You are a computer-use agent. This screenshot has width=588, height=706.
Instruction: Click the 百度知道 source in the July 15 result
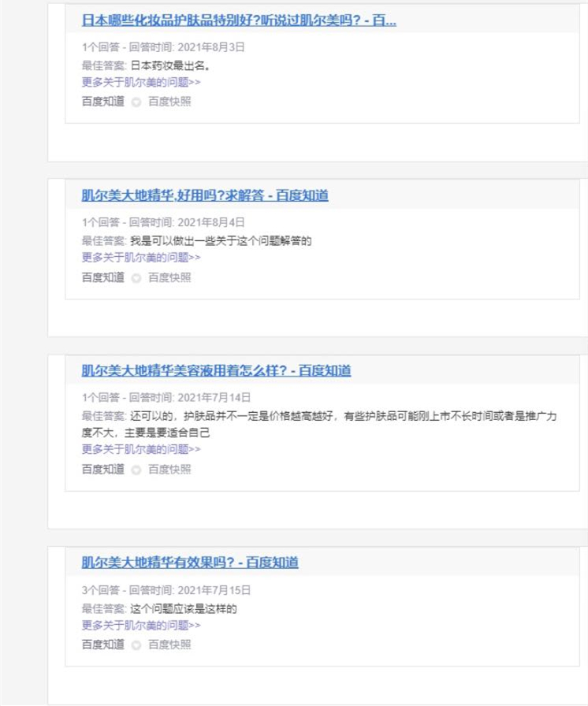[x=103, y=645]
